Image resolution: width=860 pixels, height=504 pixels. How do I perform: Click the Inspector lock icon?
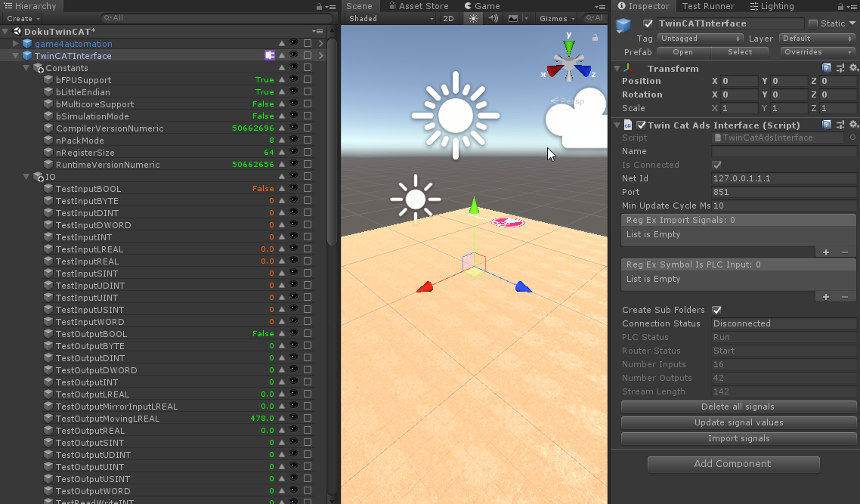coord(840,6)
